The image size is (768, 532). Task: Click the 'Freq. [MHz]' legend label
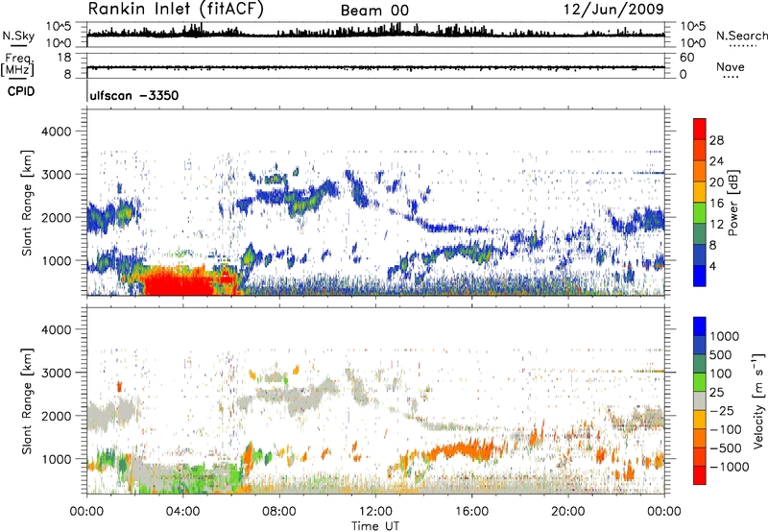17,64
